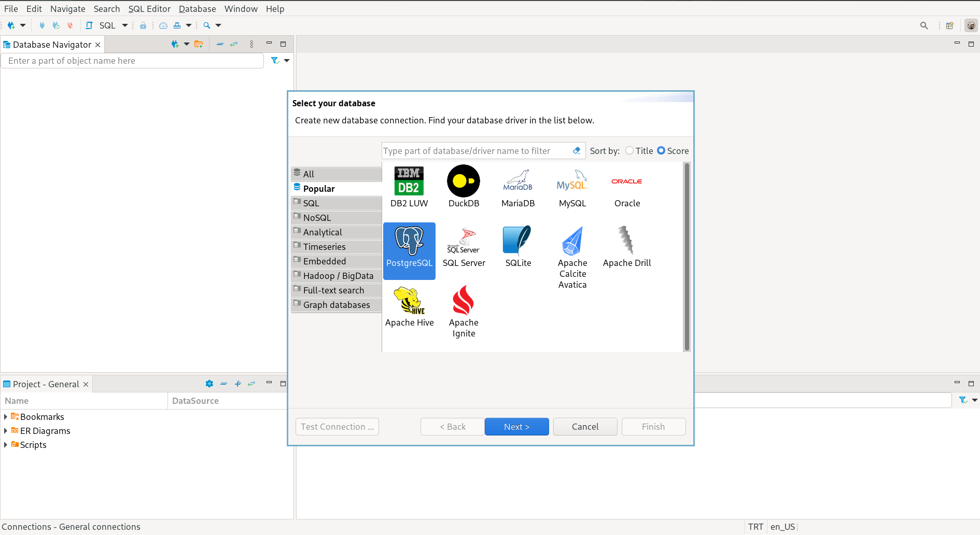Collapse all nodes in Database Navigator
Screen dimensions: 980x535
point(220,44)
